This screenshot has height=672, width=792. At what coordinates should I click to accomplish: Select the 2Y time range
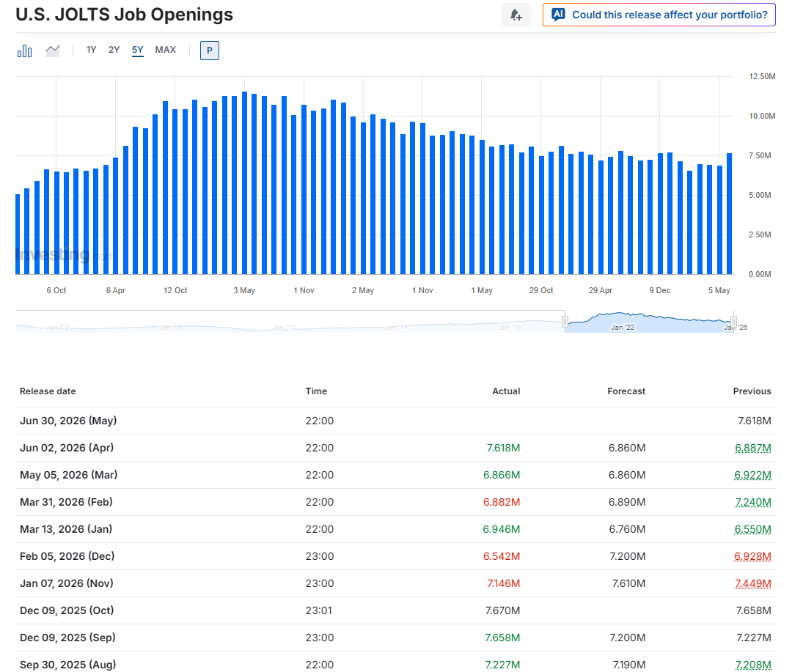(114, 50)
